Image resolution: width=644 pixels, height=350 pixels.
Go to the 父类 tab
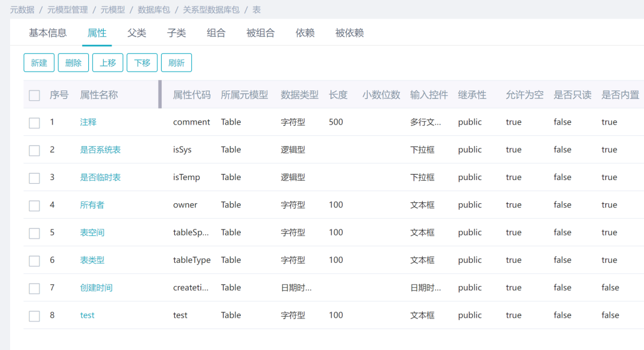[x=137, y=33]
